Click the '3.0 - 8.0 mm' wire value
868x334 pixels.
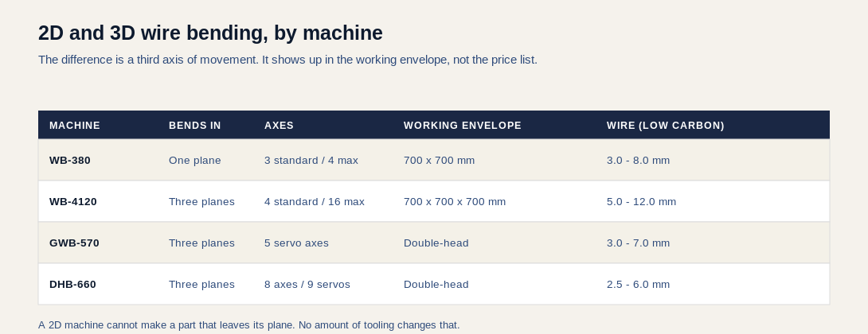click(x=639, y=161)
